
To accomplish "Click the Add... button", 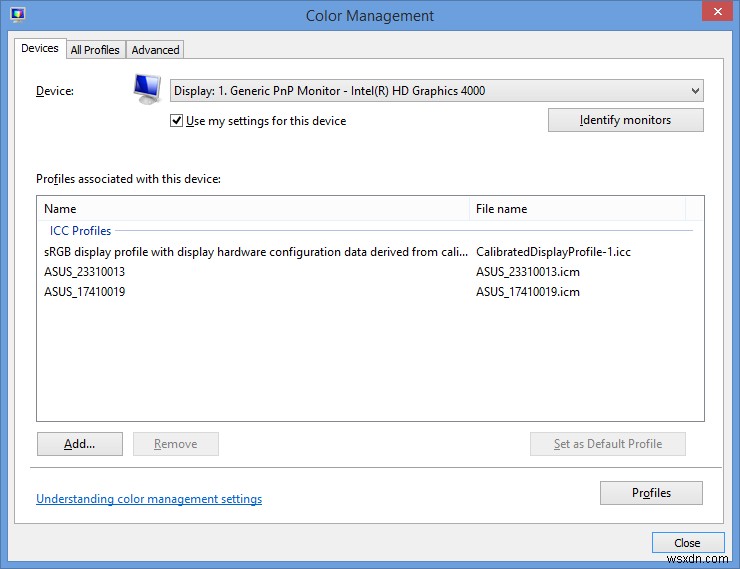I will point(80,444).
